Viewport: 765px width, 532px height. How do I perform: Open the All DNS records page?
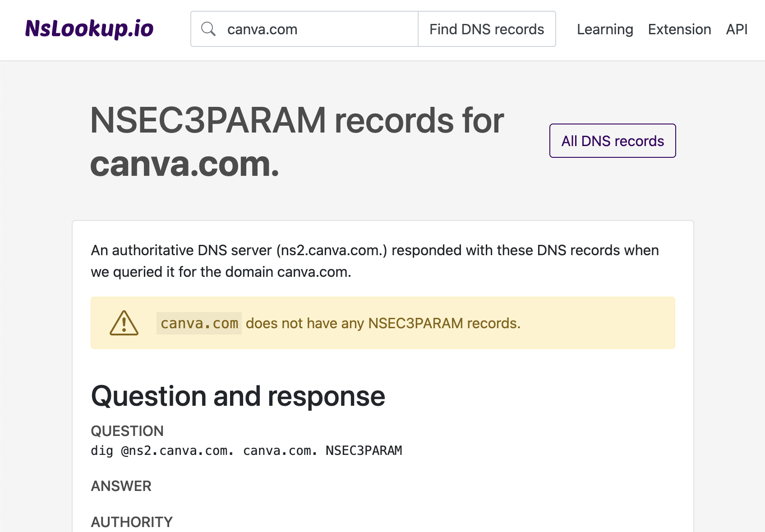pos(612,141)
